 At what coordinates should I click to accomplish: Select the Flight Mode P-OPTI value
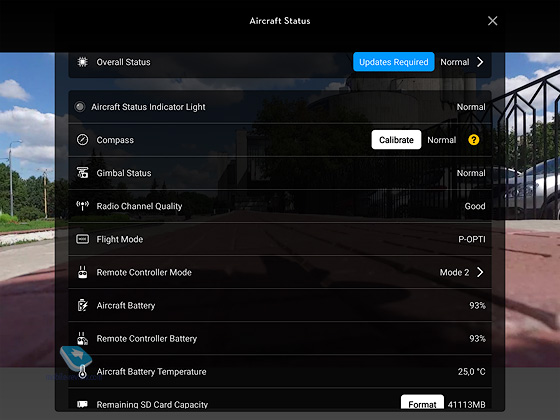[x=472, y=239]
